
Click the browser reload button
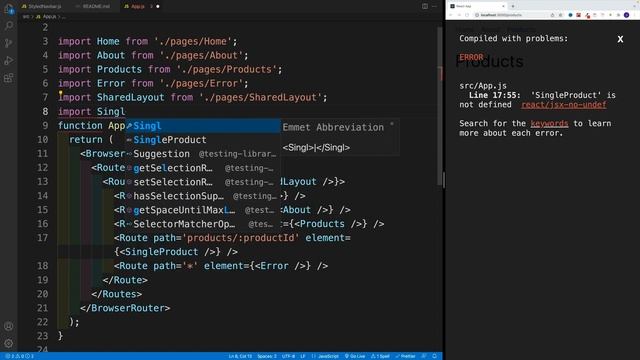pos(467,15)
